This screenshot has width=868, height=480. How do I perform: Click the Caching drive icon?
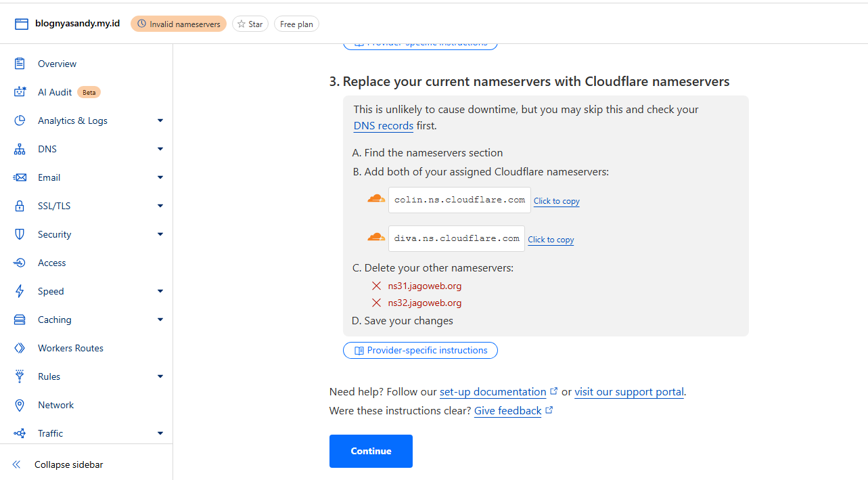(20, 320)
